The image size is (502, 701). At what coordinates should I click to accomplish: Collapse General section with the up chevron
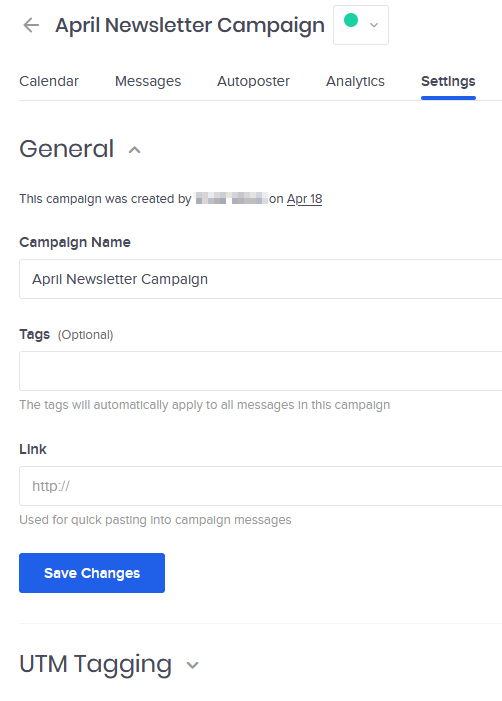click(x=135, y=150)
